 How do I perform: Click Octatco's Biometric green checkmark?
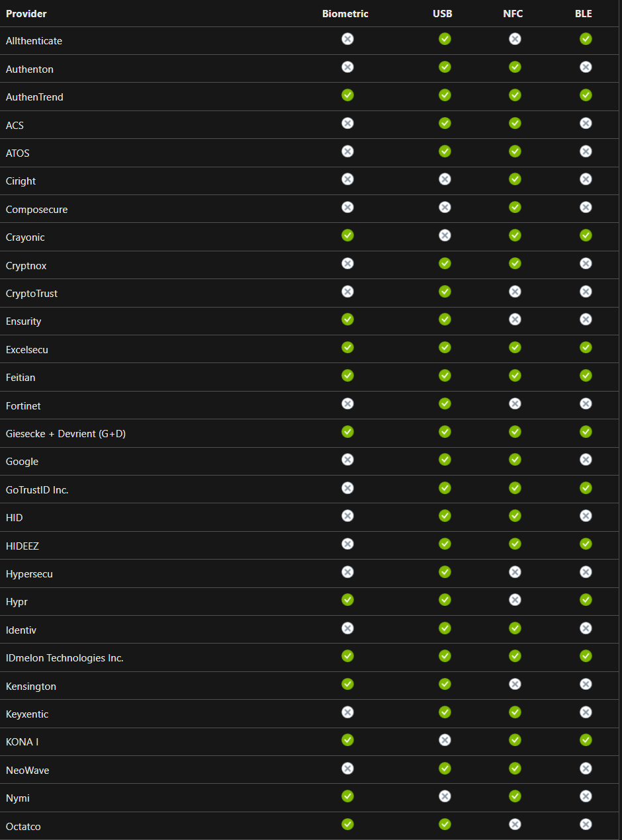point(347,824)
